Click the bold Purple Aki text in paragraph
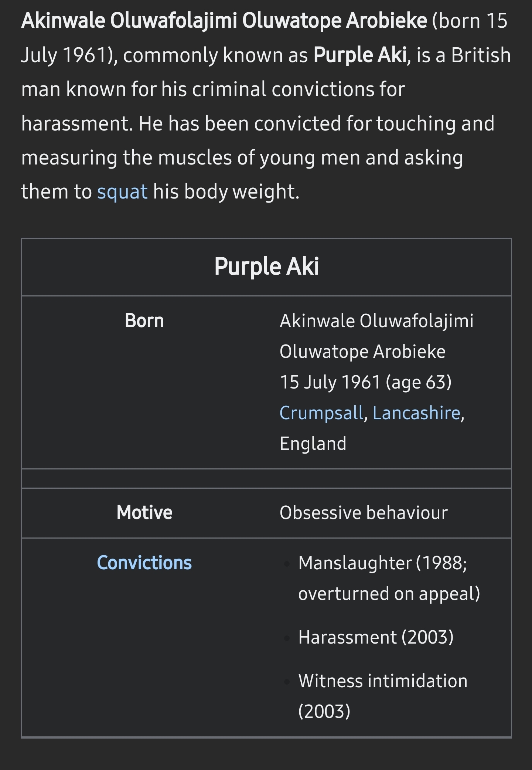 (360, 55)
